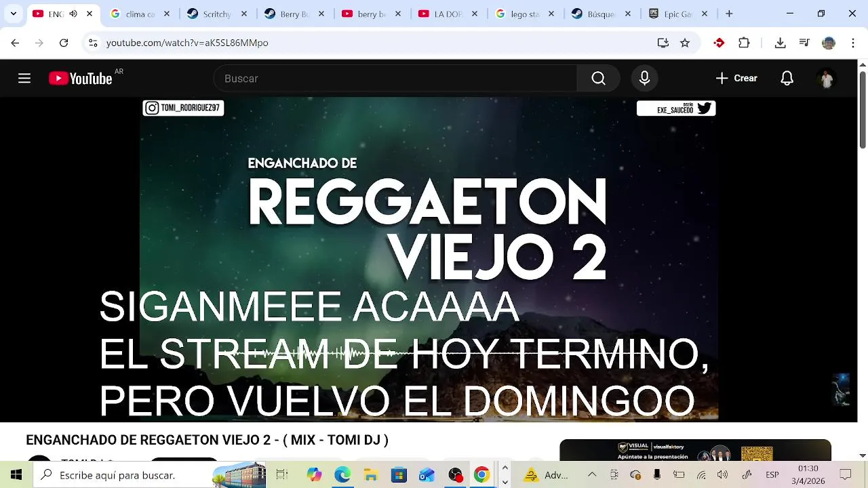Open a new browser tab

pos(729,14)
